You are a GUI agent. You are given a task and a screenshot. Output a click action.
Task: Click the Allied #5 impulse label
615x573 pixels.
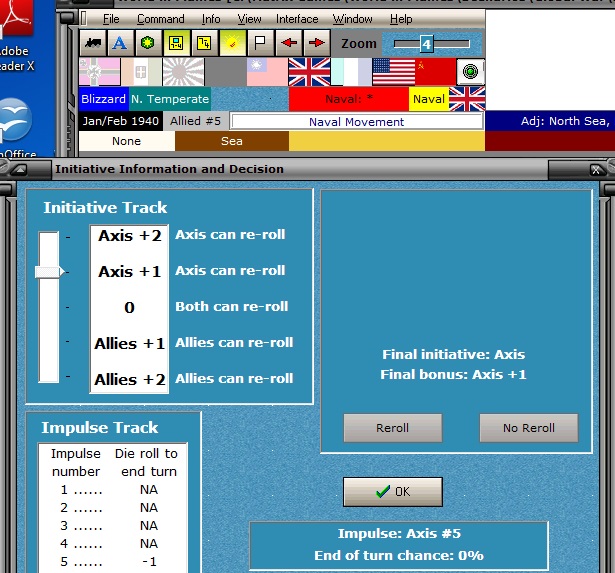click(x=195, y=121)
